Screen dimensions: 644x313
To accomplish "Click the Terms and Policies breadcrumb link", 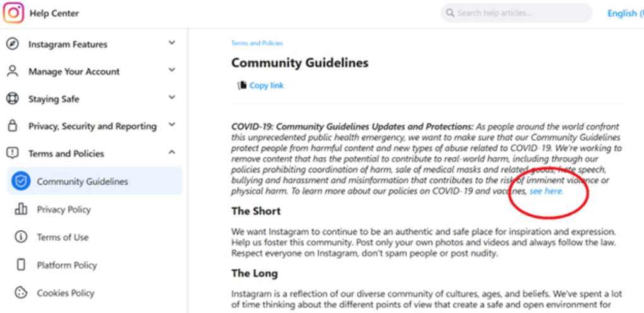I will (x=257, y=43).
